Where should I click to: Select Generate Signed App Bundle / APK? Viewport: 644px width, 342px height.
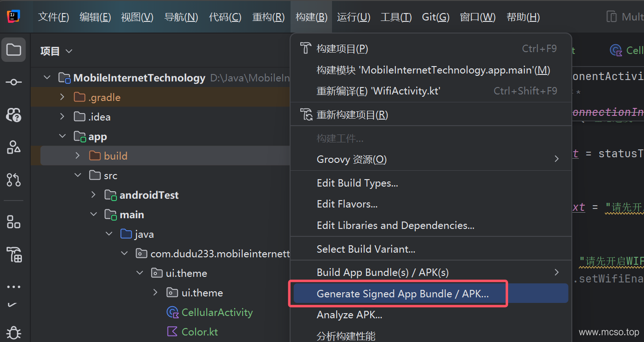coord(402,294)
